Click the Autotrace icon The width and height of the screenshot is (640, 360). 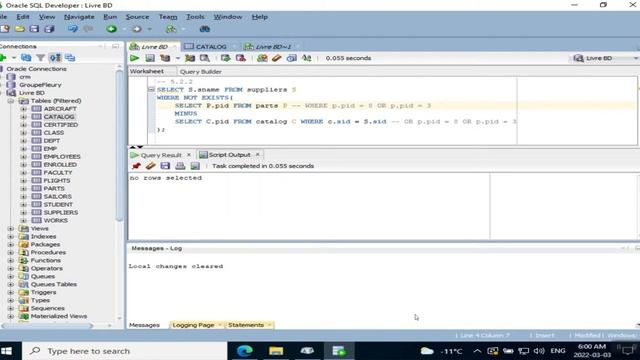190,58
